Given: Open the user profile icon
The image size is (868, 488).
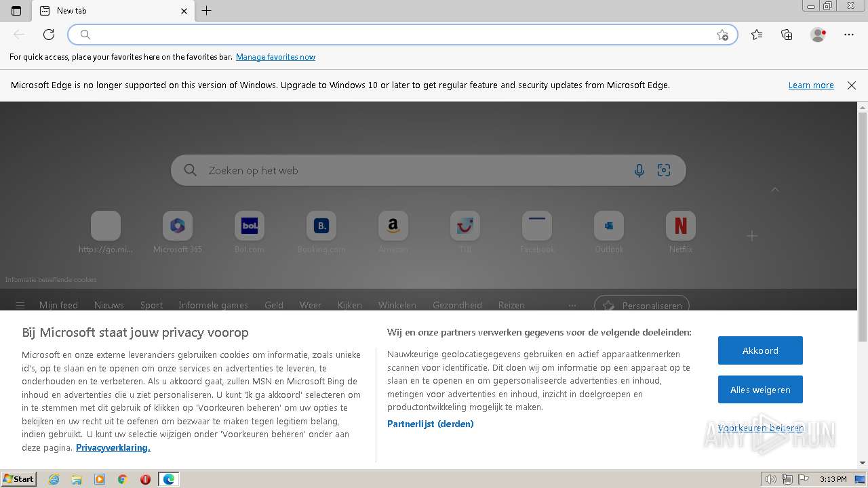Looking at the screenshot, I should tap(818, 35).
